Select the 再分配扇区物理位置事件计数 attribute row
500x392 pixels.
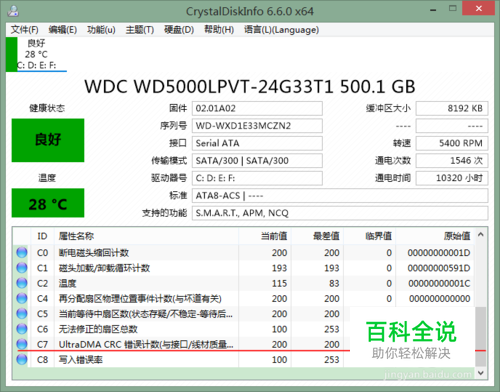pos(244,299)
